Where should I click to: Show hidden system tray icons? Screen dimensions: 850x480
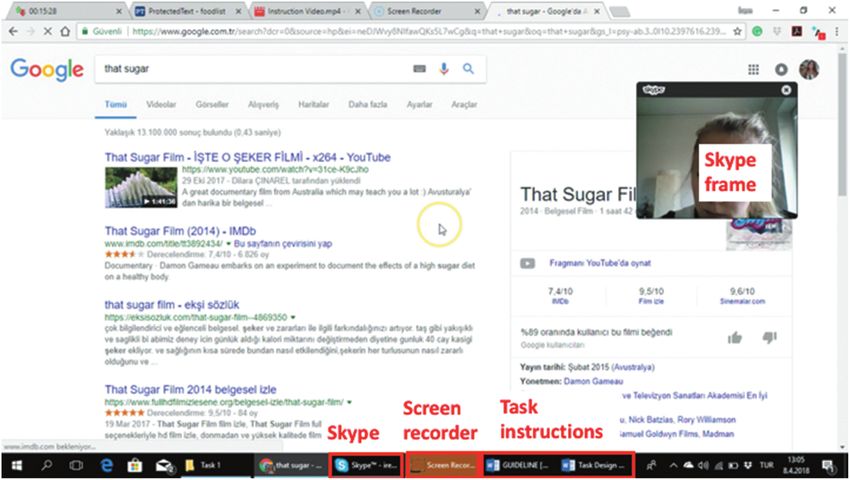tap(673, 465)
